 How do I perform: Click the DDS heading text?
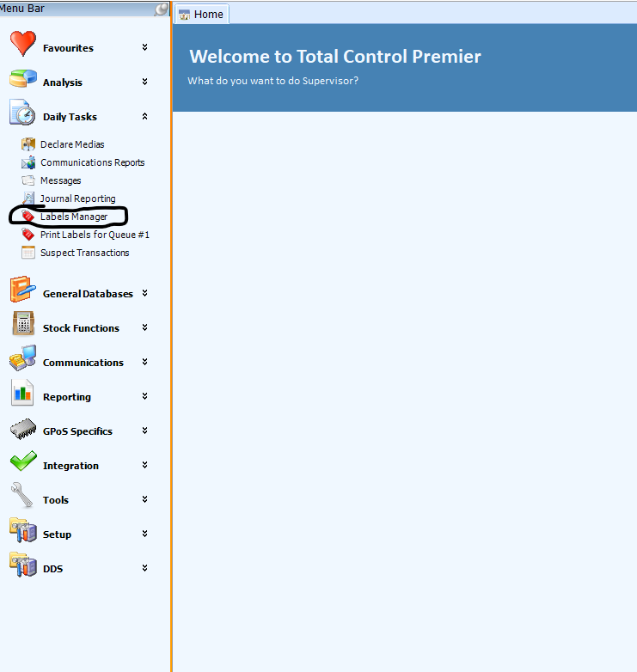tap(52, 569)
